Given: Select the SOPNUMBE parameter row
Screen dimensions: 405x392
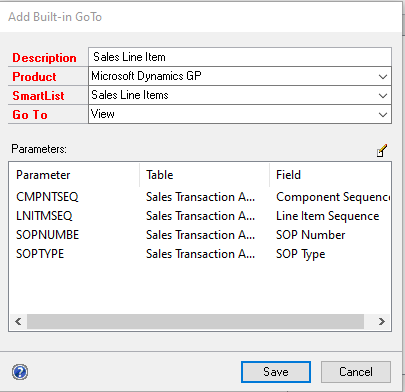Looking at the screenshot, I should tap(200, 235).
